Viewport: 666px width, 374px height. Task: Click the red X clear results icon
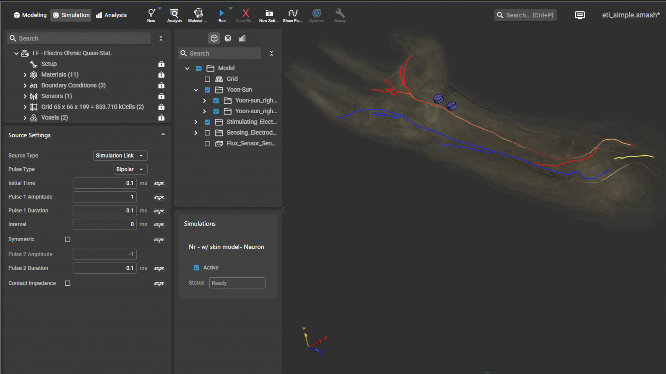coord(245,15)
